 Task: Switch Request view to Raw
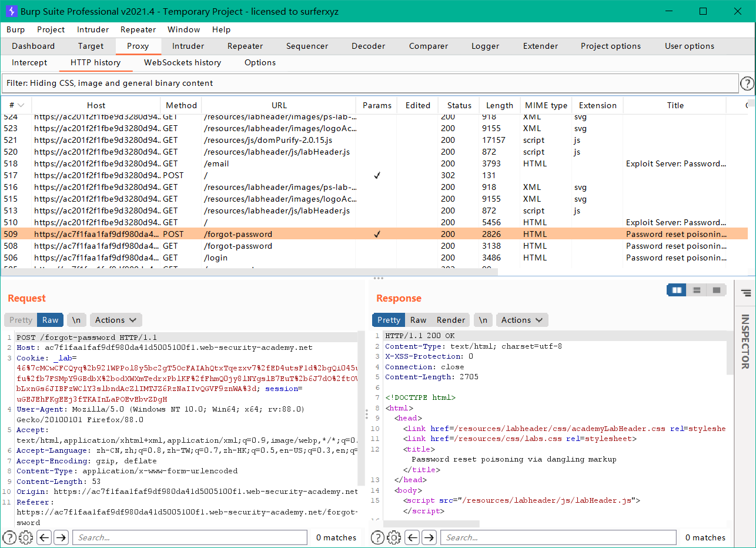[x=51, y=320]
